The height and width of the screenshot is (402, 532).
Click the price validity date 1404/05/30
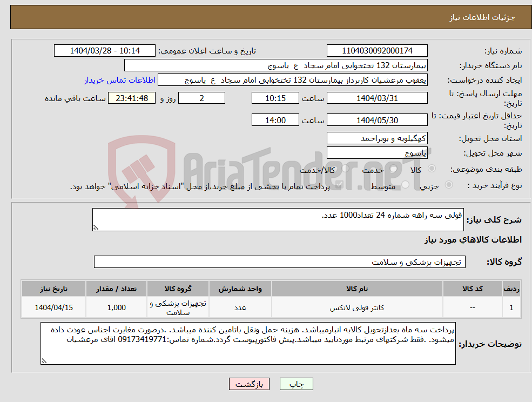[x=376, y=119]
